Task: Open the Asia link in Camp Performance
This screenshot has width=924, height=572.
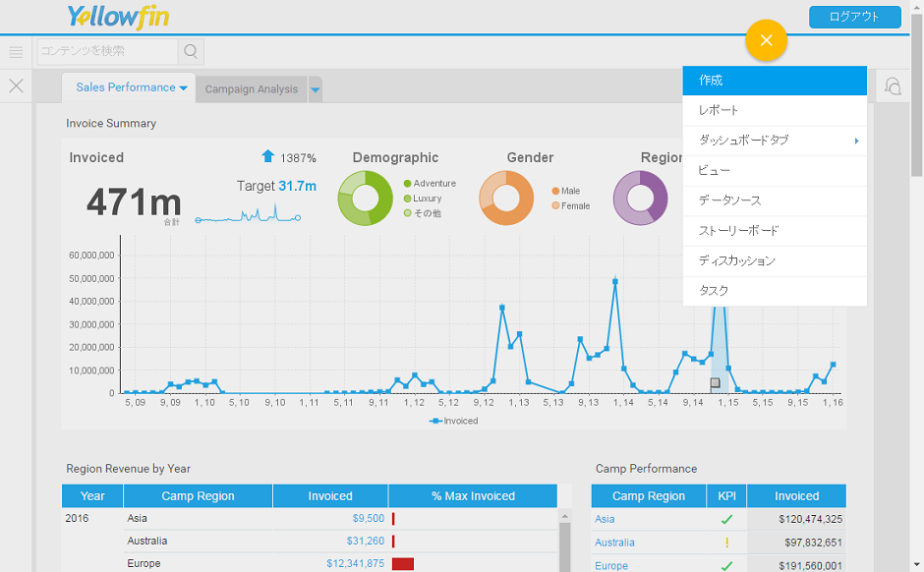Action: [x=605, y=519]
